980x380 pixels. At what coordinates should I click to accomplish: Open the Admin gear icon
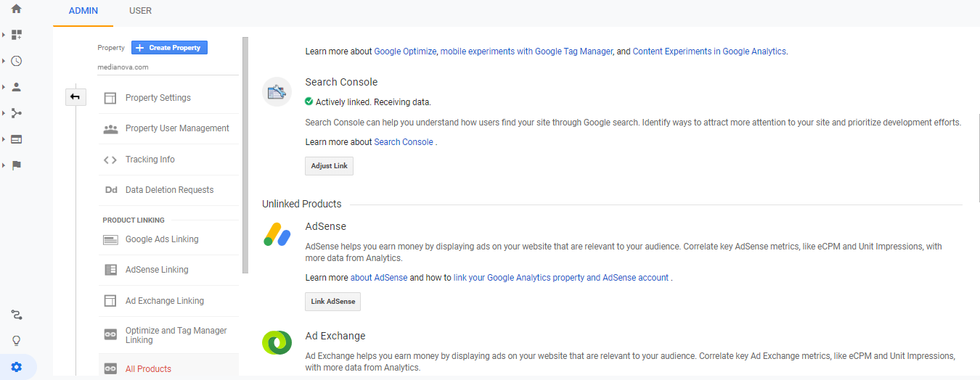pos(16,367)
